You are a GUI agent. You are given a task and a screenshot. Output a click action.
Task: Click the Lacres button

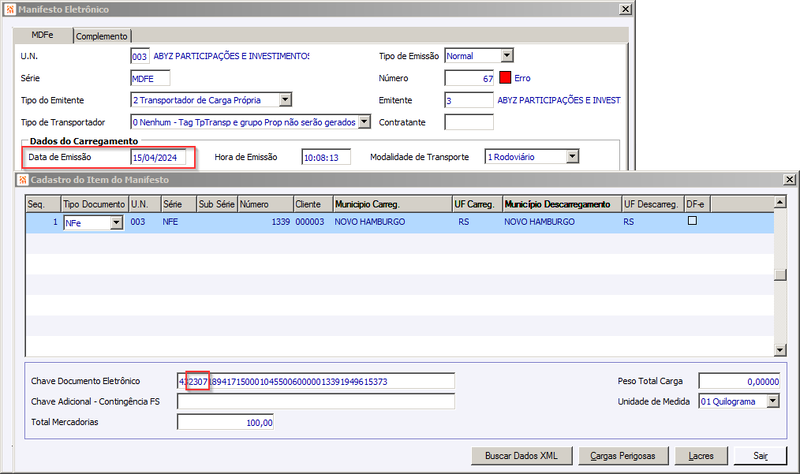[x=701, y=456]
